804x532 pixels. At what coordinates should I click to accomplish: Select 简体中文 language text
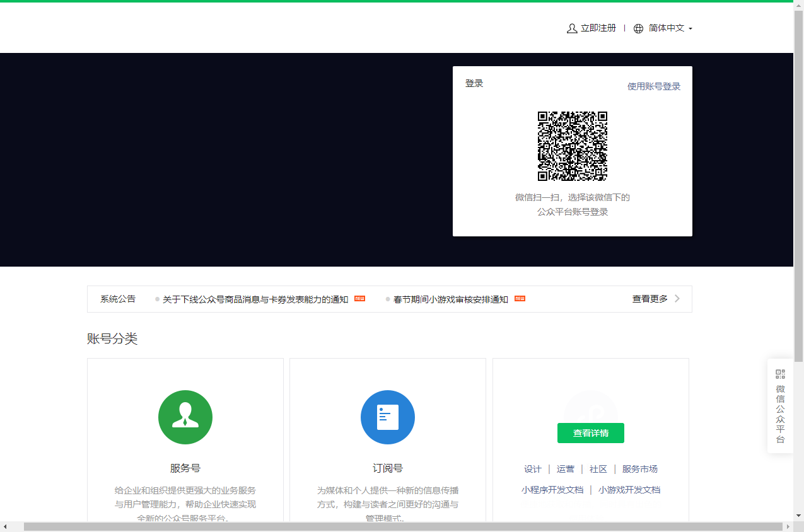(x=667, y=28)
